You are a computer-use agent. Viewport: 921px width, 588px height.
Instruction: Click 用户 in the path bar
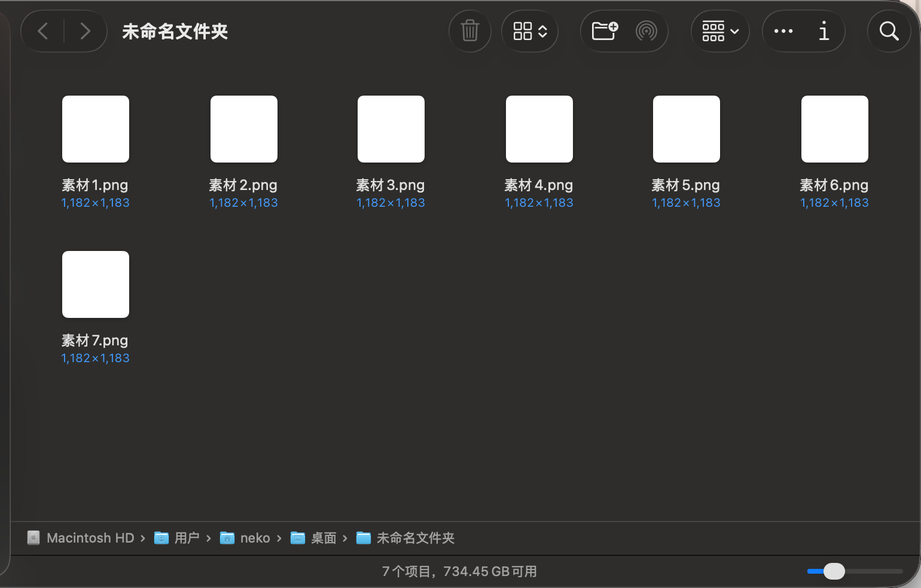tap(177, 538)
